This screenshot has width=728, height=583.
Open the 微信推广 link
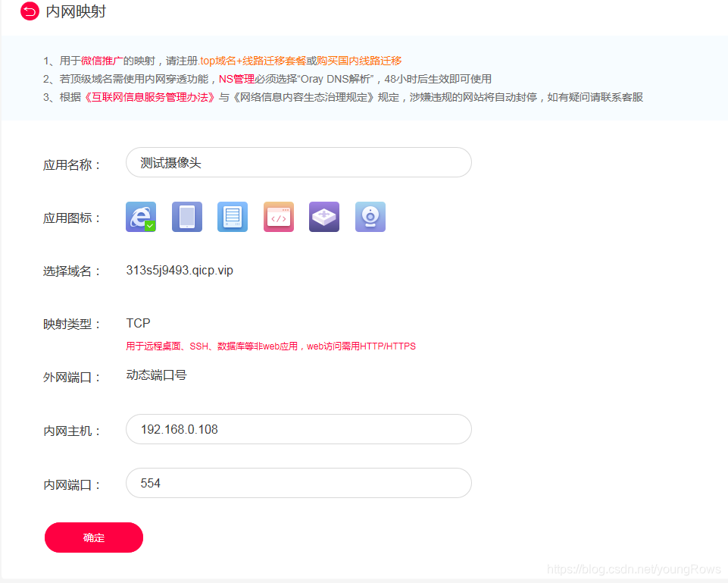pyautogui.click(x=102, y=61)
